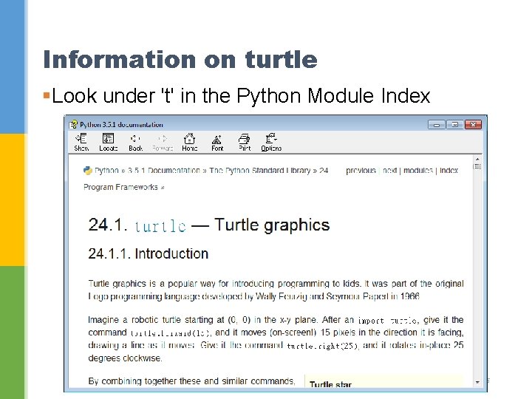Maximize the Python documentation window
Screen dimensions: 532x399
point(454,125)
